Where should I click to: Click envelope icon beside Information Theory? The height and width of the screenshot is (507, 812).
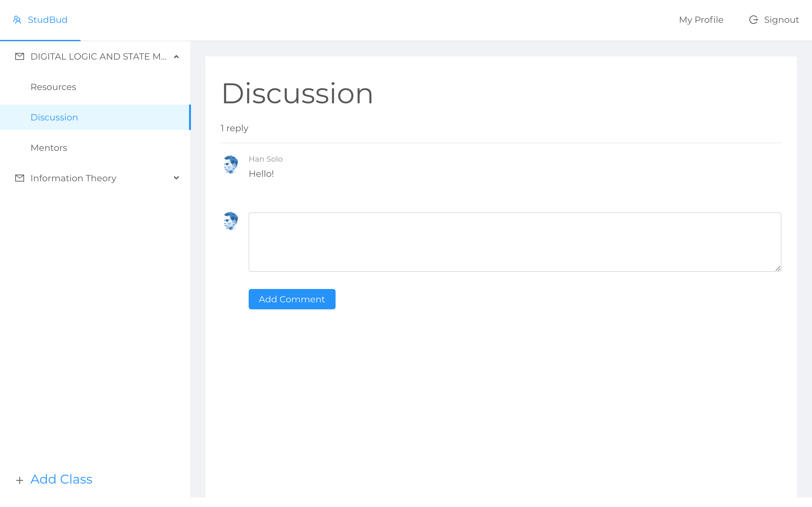click(x=20, y=178)
